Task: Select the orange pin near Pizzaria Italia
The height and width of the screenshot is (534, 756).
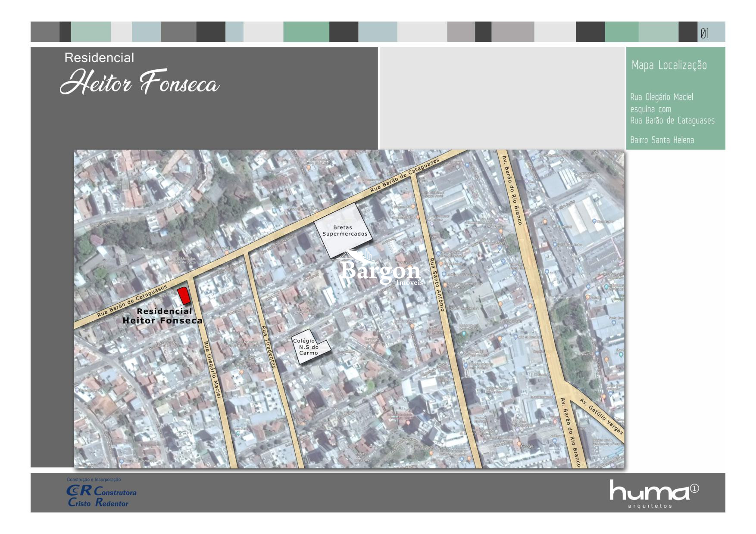Action: [x=409, y=267]
